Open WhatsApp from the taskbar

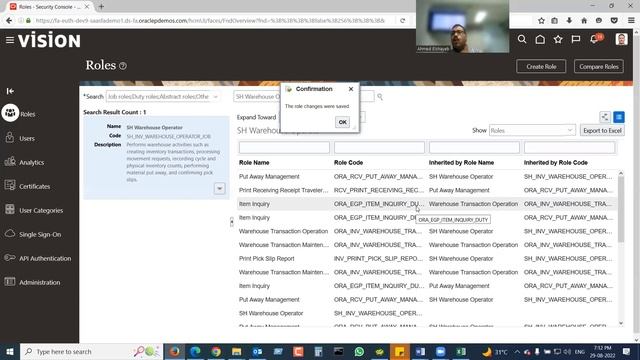(359, 351)
